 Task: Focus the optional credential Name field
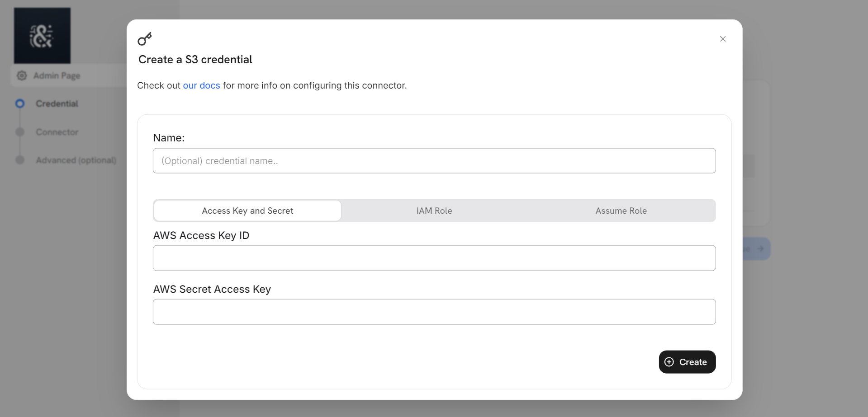[434, 161]
